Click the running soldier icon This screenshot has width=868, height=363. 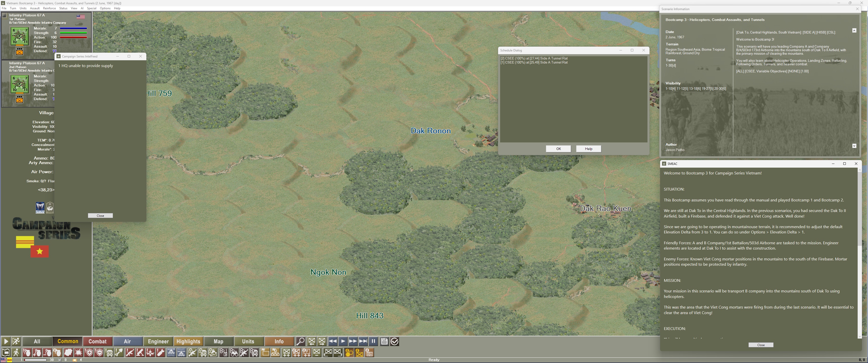click(x=16, y=342)
